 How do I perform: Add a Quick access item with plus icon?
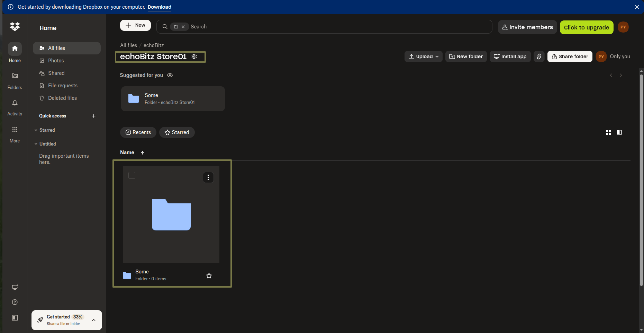coord(94,116)
